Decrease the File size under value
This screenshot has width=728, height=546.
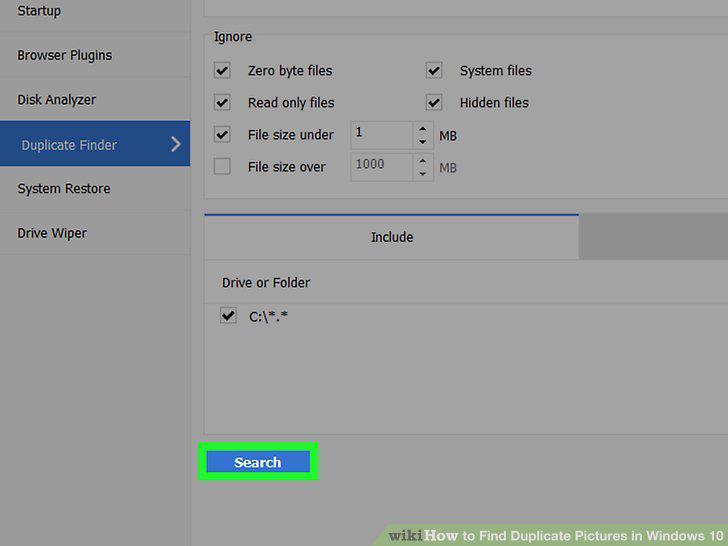pos(422,142)
